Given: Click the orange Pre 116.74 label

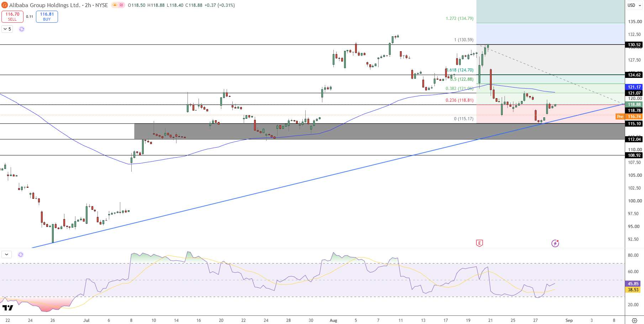Looking at the screenshot, I should pyautogui.click(x=629, y=117).
